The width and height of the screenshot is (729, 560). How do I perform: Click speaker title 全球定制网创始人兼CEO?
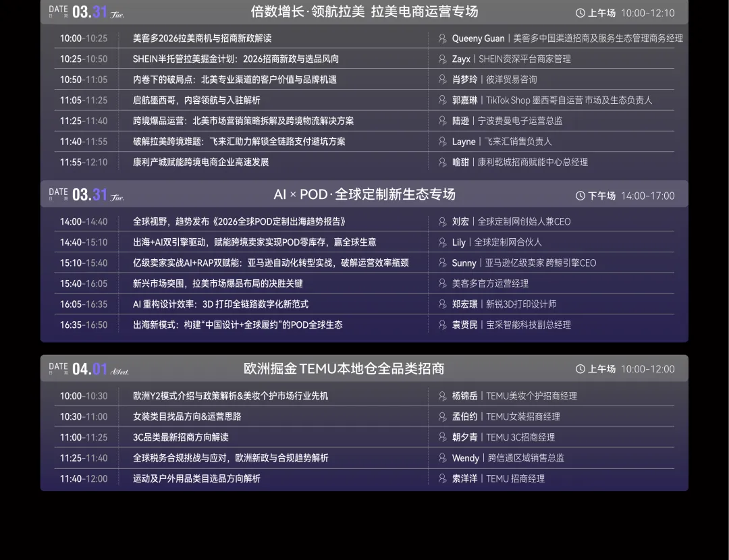tap(524, 222)
